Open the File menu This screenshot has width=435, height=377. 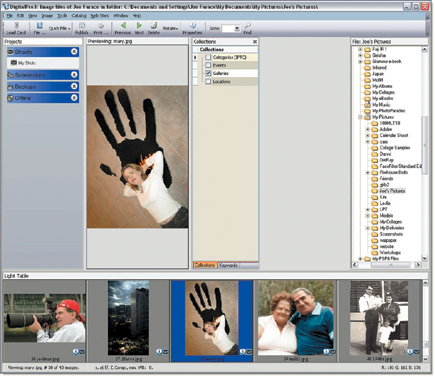pyautogui.click(x=10, y=16)
